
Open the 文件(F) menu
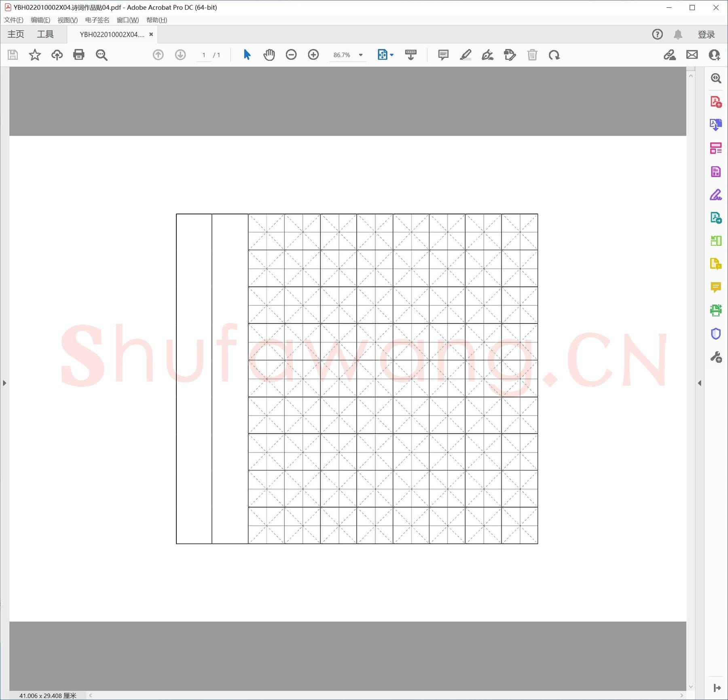click(14, 20)
